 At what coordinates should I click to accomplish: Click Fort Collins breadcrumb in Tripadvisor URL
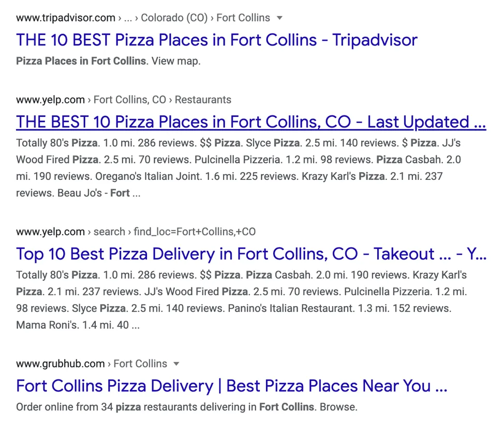point(243,18)
